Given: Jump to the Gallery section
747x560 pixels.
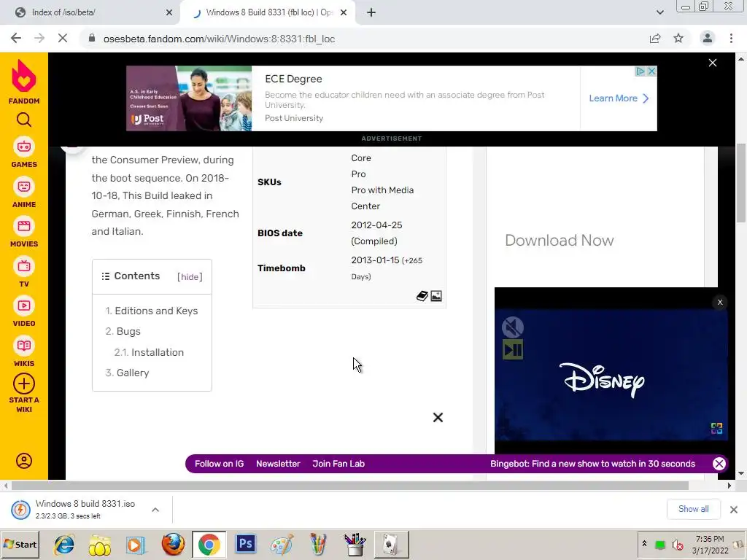Looking at the screenshot, I should pyautogui.click(x=133, y=373).
